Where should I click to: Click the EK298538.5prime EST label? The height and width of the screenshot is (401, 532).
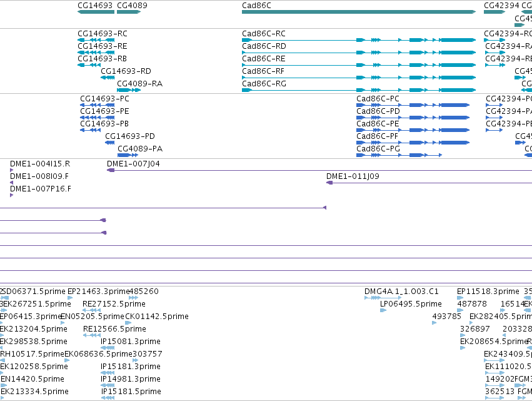[x=34, y=342]
